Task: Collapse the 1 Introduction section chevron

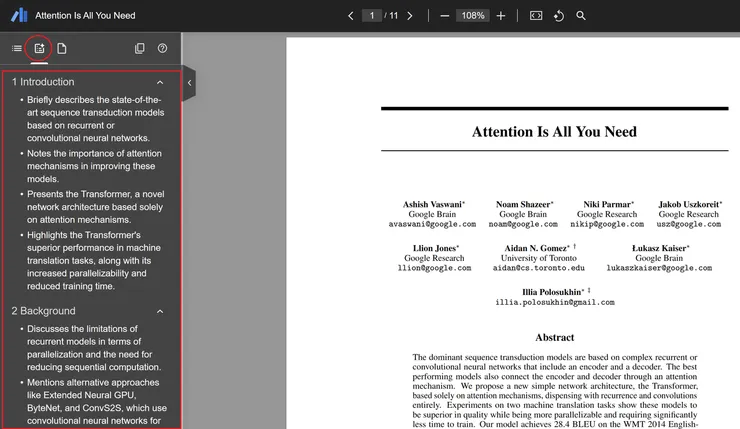Action: click(160, 82)
